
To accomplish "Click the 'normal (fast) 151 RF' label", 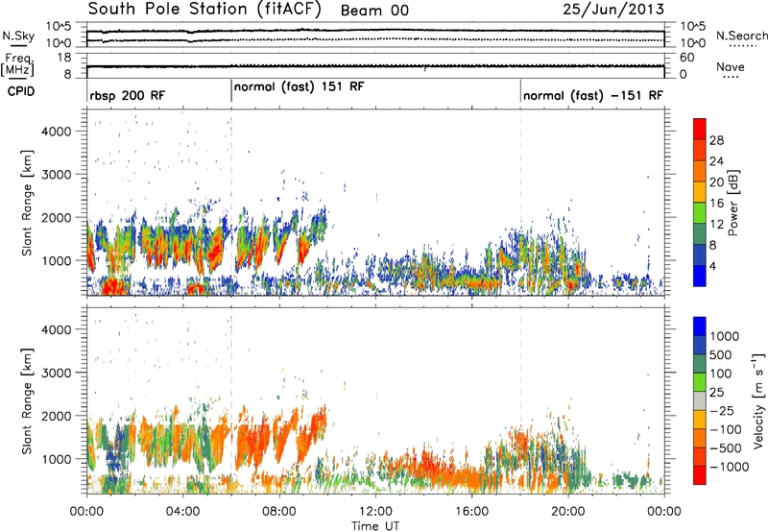I will [x=300, y=87].
